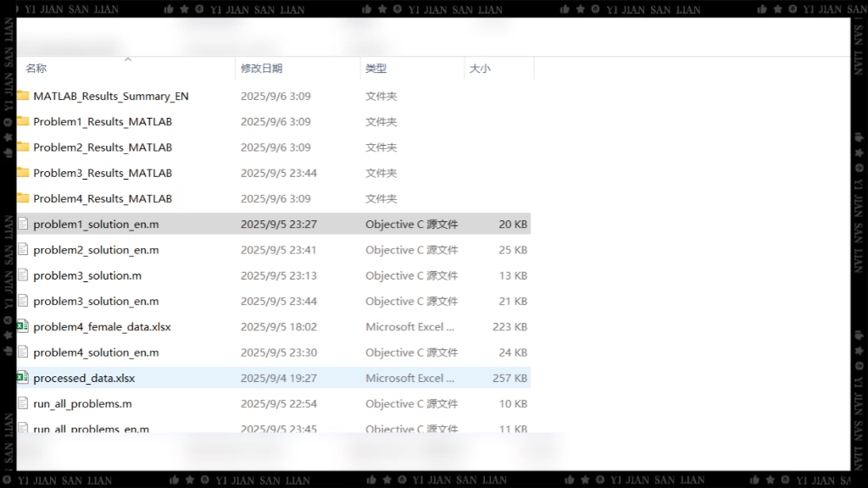The height and width of the screenshot is (488, 868).
Task: Click the problem4_solution_en.m file icon
Action: (x=23, y=352)
